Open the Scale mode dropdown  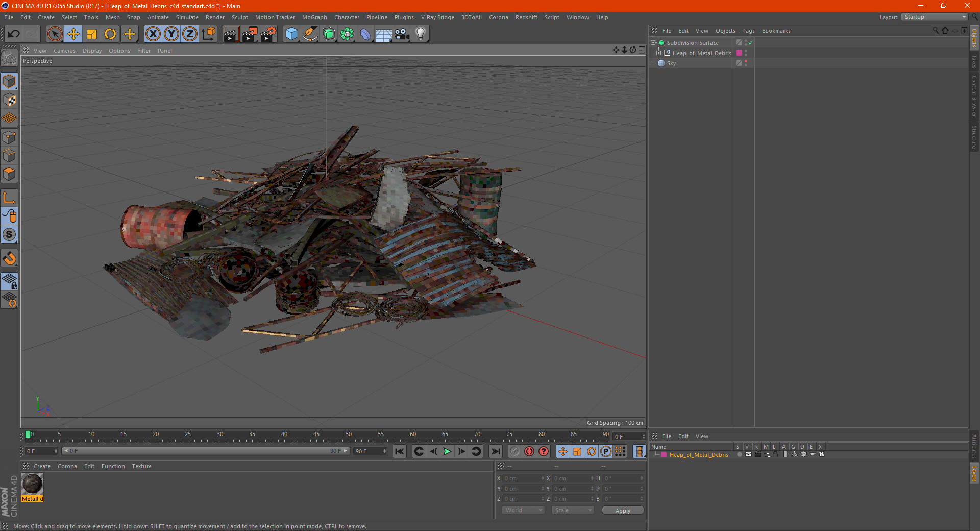[x=573, y=510]
